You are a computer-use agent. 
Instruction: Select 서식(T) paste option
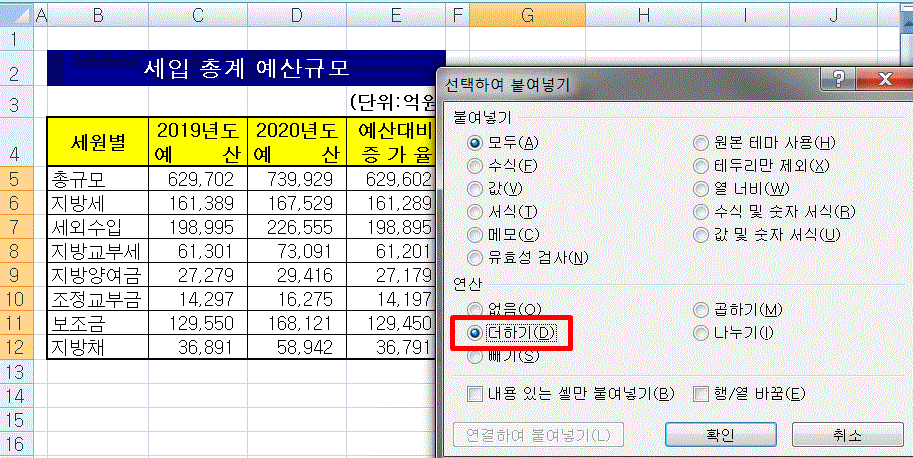coord(503,212)
